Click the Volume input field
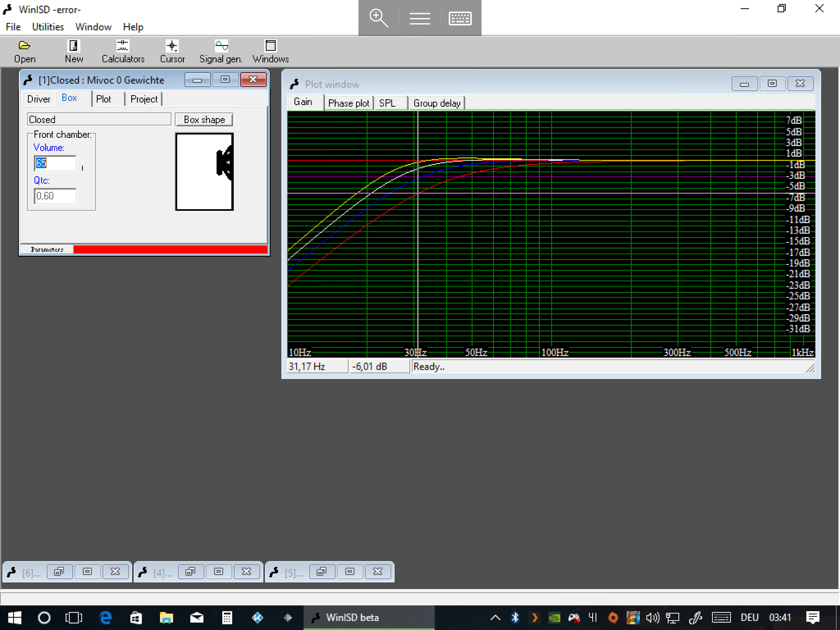Viewport: 840px width, 630px height. (55, 163)
